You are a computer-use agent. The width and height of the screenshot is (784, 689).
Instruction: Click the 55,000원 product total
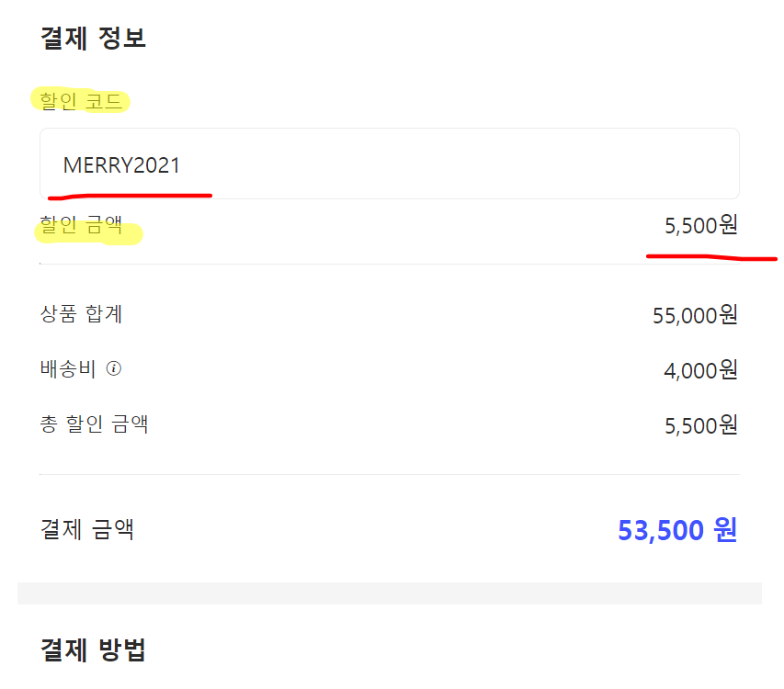click(695, 315)
